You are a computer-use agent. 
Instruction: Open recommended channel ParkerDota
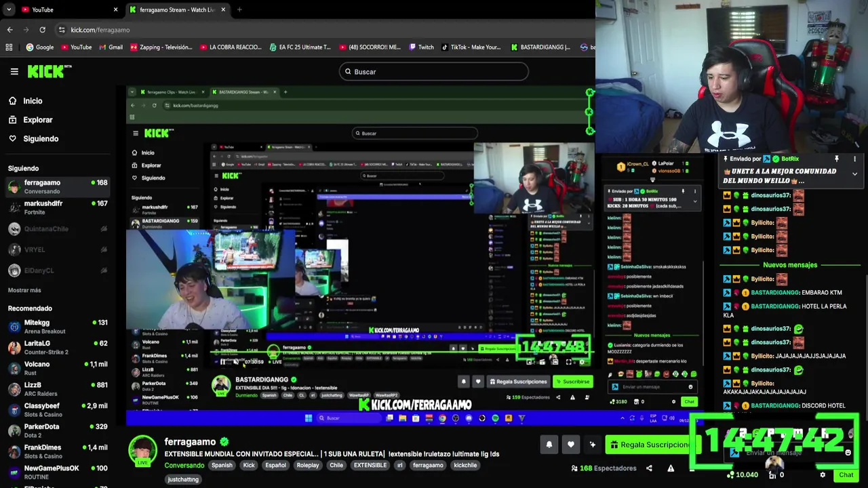coord(58,430)
